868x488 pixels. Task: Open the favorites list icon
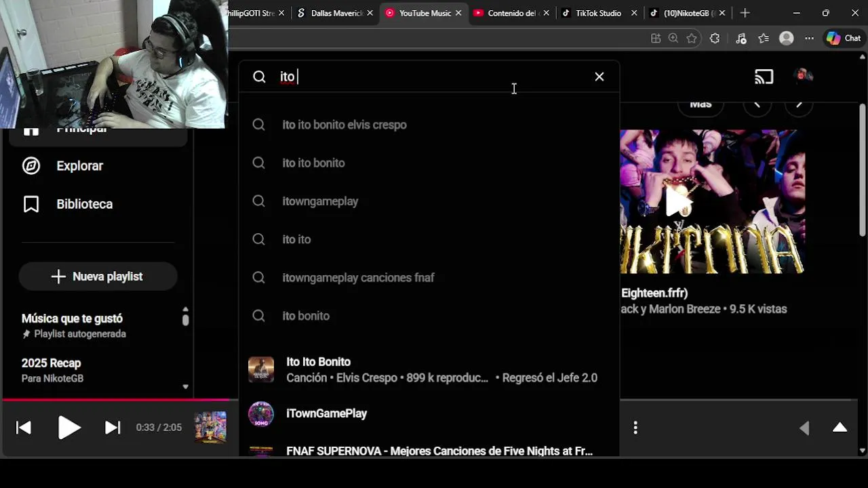point(764,39)
